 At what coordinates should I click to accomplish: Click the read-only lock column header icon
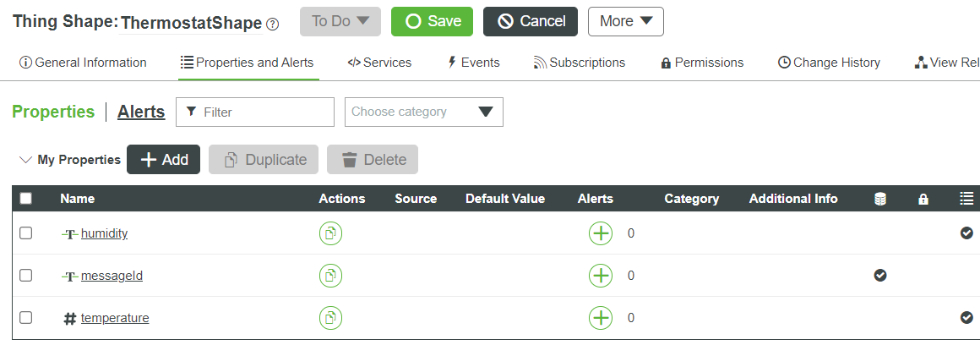pos(923,199)
